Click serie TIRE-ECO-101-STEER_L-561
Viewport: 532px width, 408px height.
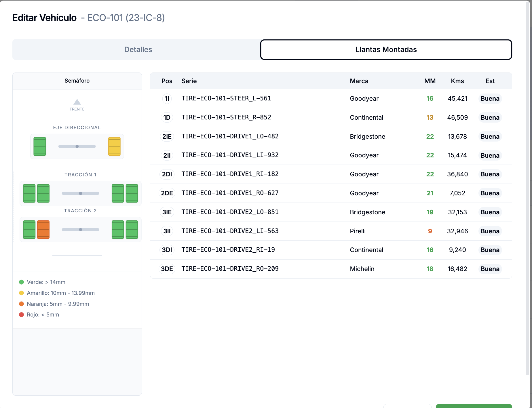[x=226, y=98]
